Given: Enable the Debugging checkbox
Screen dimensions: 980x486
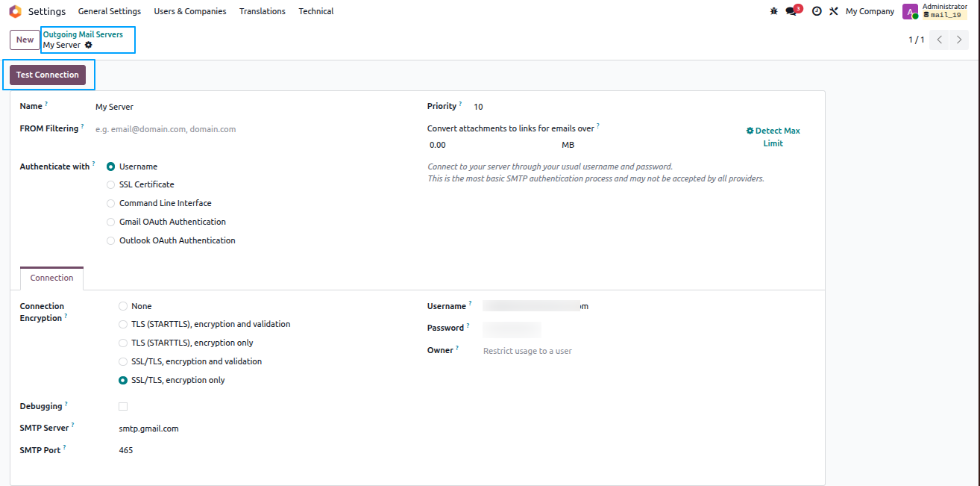Looking at the screenshot, I should coord(123,406).
